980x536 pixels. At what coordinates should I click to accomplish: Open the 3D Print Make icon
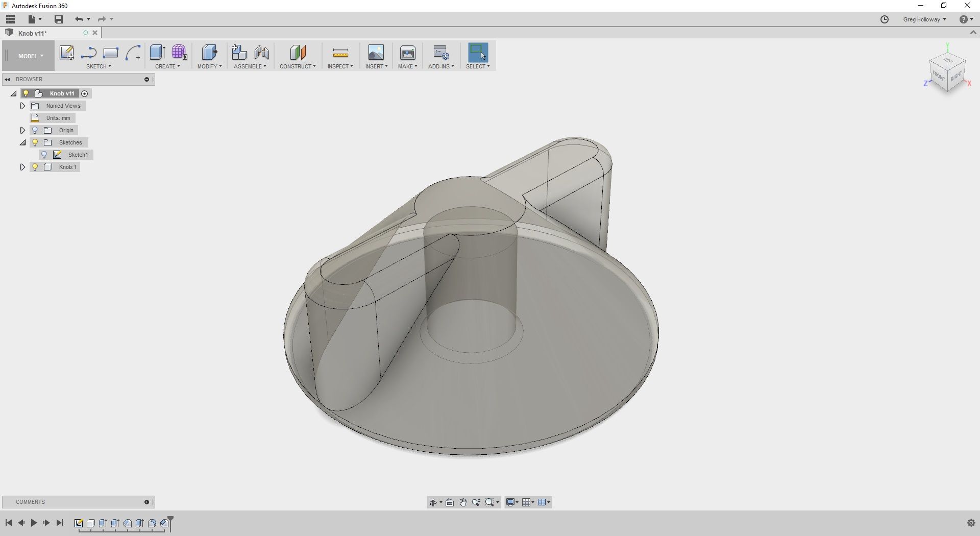coord(407,53)
